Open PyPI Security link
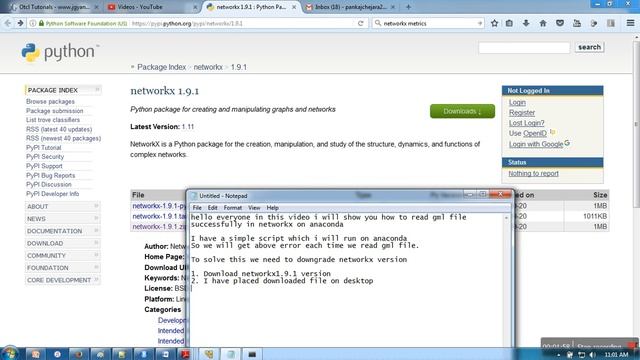Image resolution: width=640 pixels, height=360 pixels. click(x=45, y=156)
